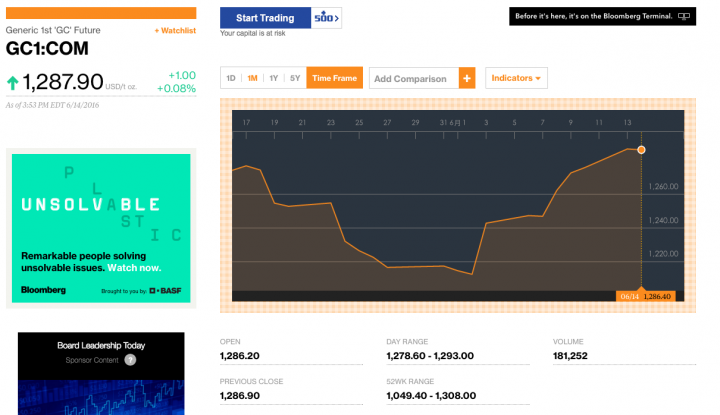720x415 pixels.
Task: Click the PREVIOUS CLOSE value 1,286.90
Action: (240, 396)
